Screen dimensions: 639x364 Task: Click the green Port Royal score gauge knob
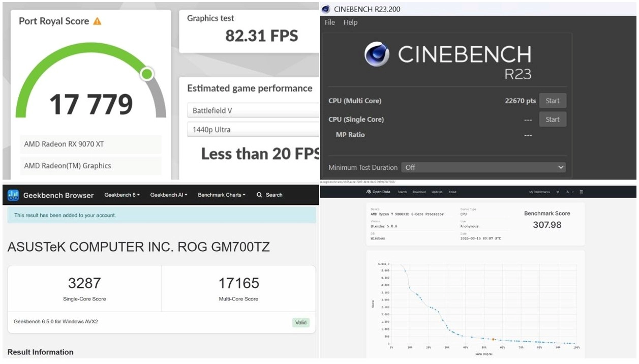click(x=147, y=74)
